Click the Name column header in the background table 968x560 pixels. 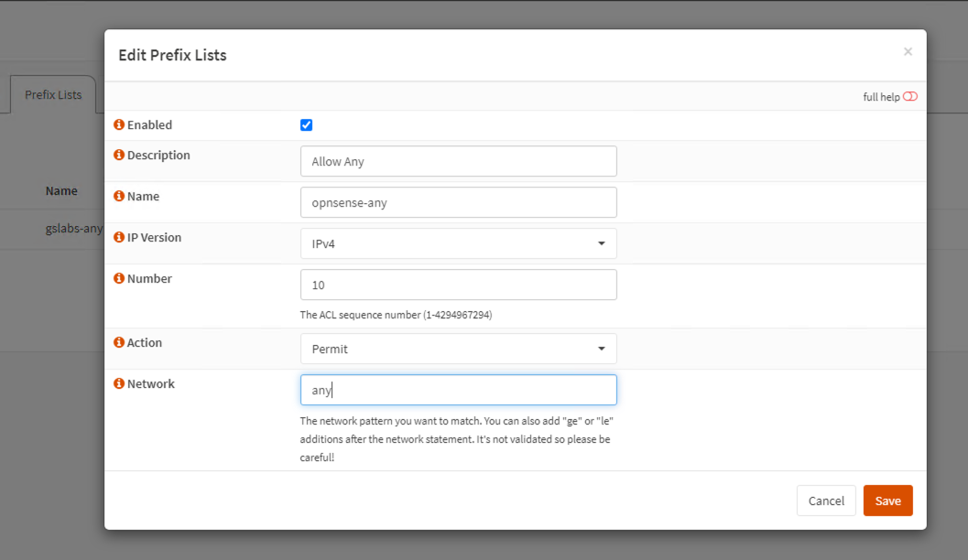click(61, 191)
